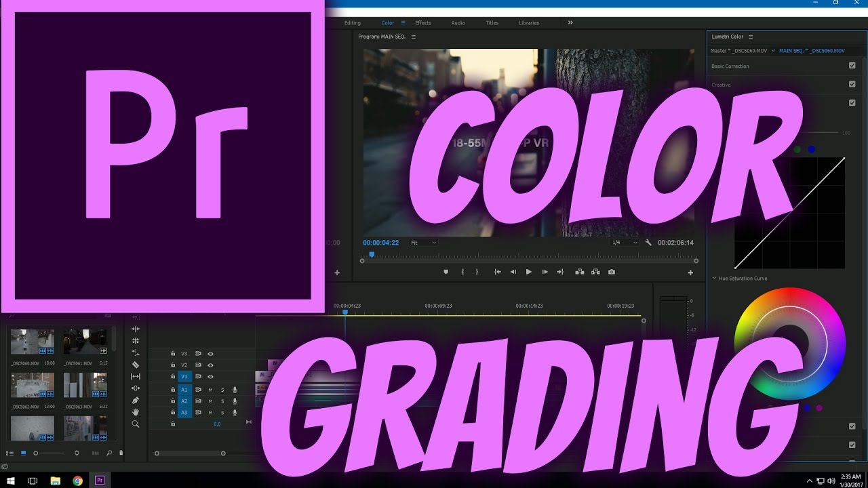Toggle track lock for V3
Screen dimensions: 868x488
click(x=173, y=354)
